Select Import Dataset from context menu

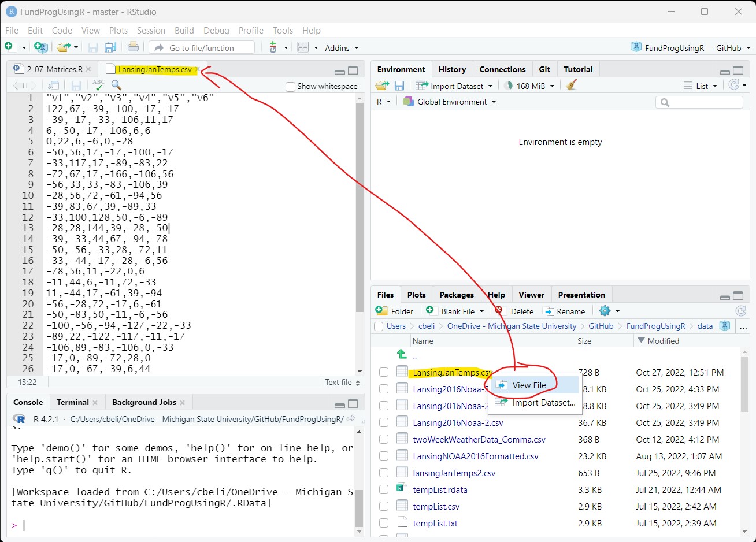[x=533, y=402]
